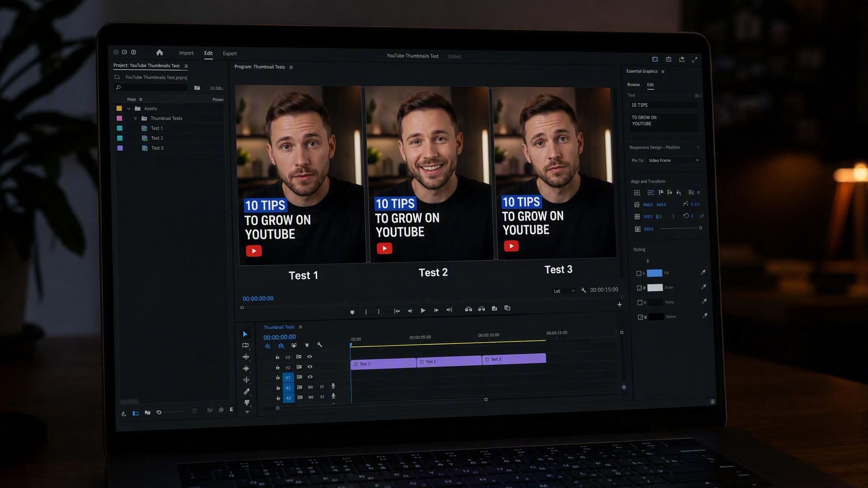Click the blue 00:00:00:00 timeline timecode
Screen dimensions: 868x488
[280, 337]
